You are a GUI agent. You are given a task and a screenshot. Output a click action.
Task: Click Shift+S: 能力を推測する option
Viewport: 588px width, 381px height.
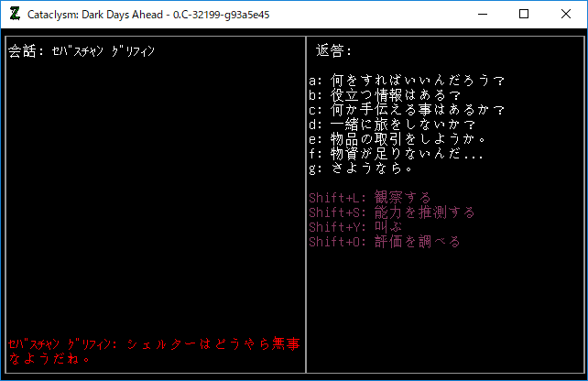[392, 212]
